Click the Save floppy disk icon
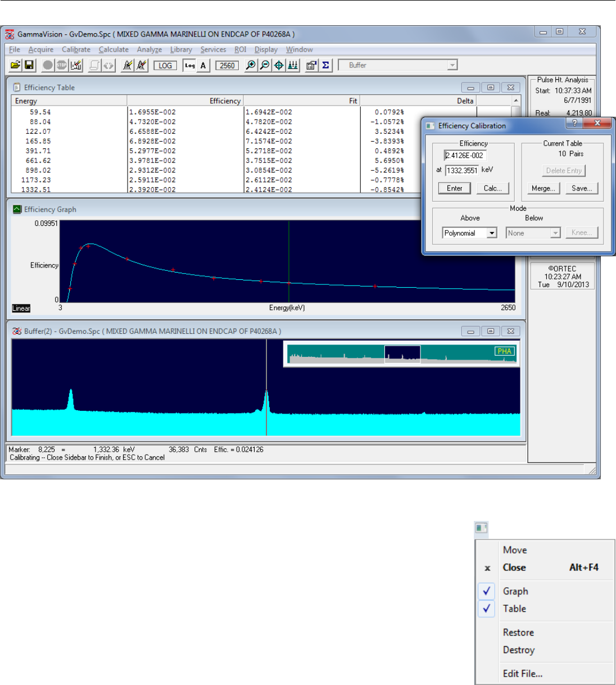Viewport: 616px width, 685px height. [x=29, y=65]
